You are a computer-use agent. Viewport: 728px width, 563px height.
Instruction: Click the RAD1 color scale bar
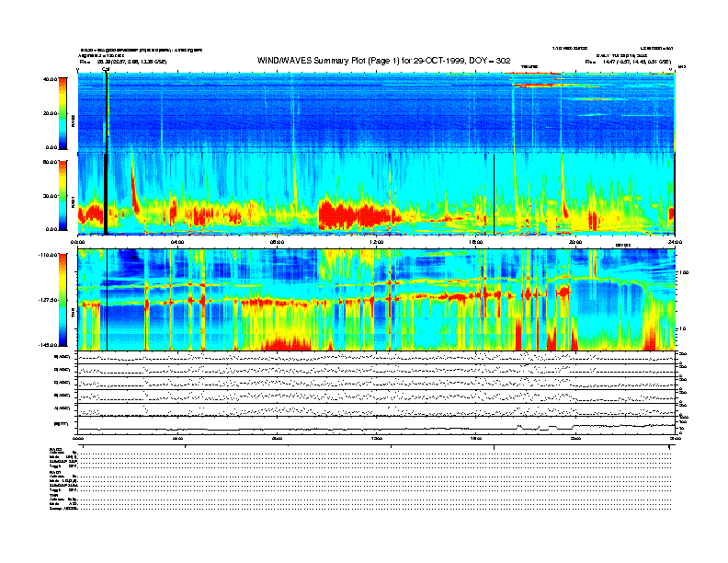pyautogui.click(x=63, y=196)
